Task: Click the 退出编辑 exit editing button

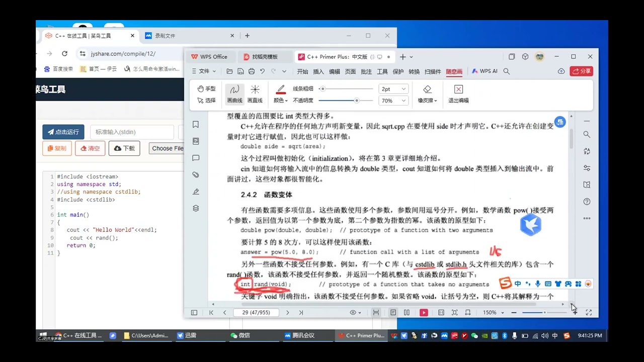Action: 458,94
